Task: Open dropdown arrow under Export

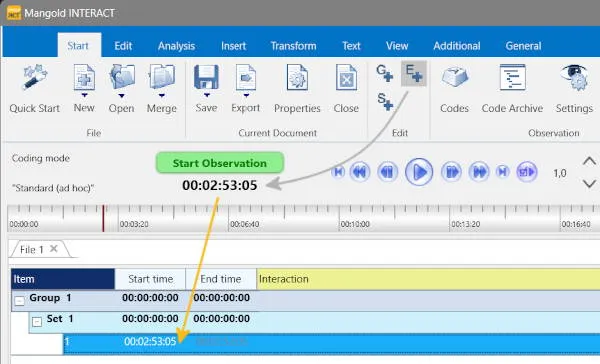Action: [246, 95]
